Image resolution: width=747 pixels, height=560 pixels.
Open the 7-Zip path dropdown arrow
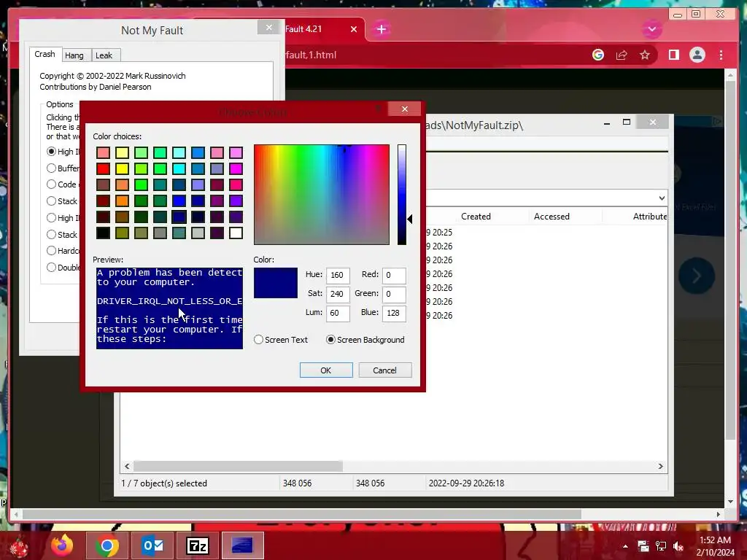point(661,198)
